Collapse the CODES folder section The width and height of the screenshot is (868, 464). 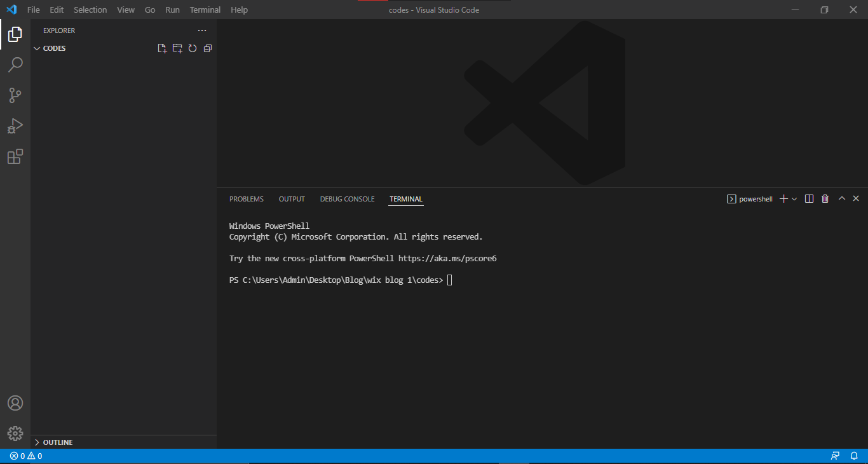coord(123,48)
